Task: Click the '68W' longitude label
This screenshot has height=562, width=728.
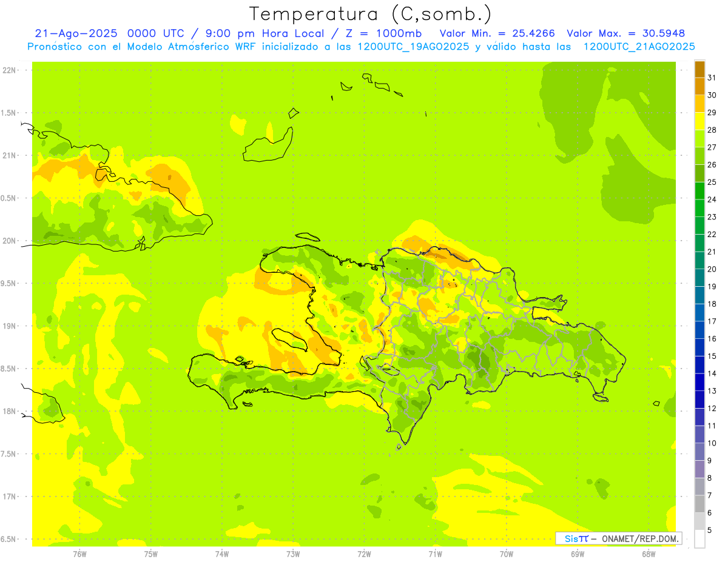Action: pyautogui.click(x=649, y=554)
